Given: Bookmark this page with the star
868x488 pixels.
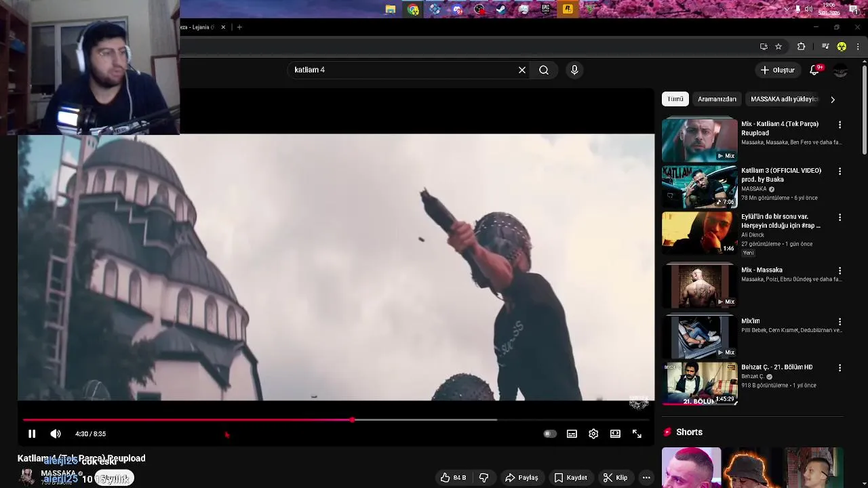Looking at the screenshot, I should click(778, 46).
